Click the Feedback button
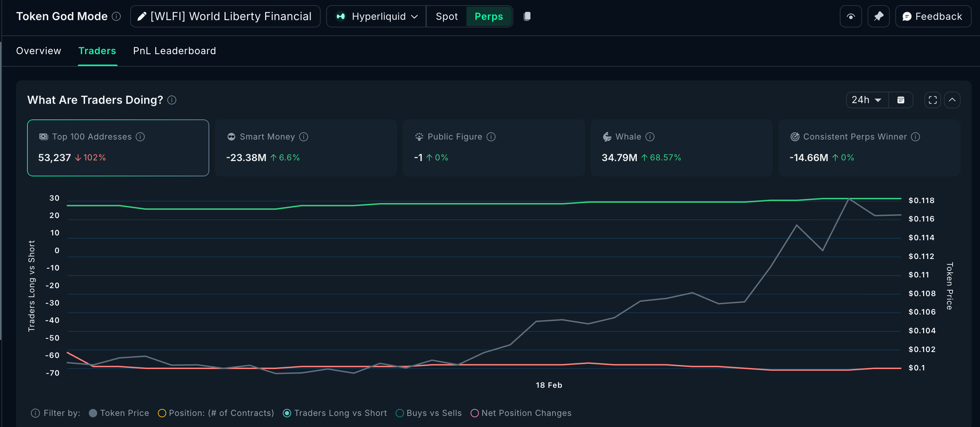This screenshot has width=980, height=427. 932,16
